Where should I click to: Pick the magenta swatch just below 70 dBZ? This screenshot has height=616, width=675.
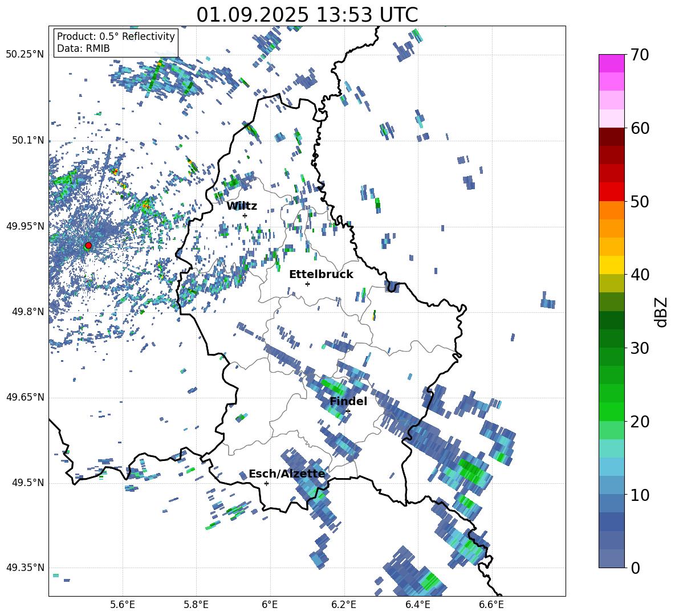click(611, 63)
